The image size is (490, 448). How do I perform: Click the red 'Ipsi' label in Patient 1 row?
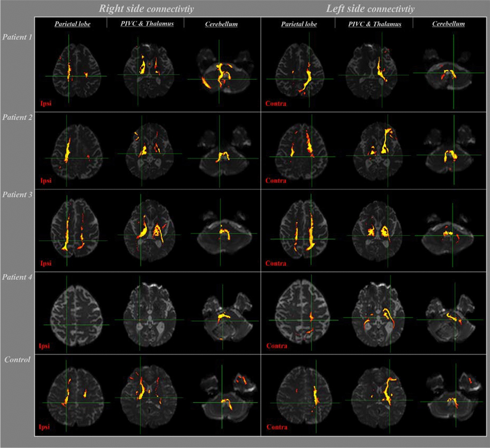[x=46, y=103]
